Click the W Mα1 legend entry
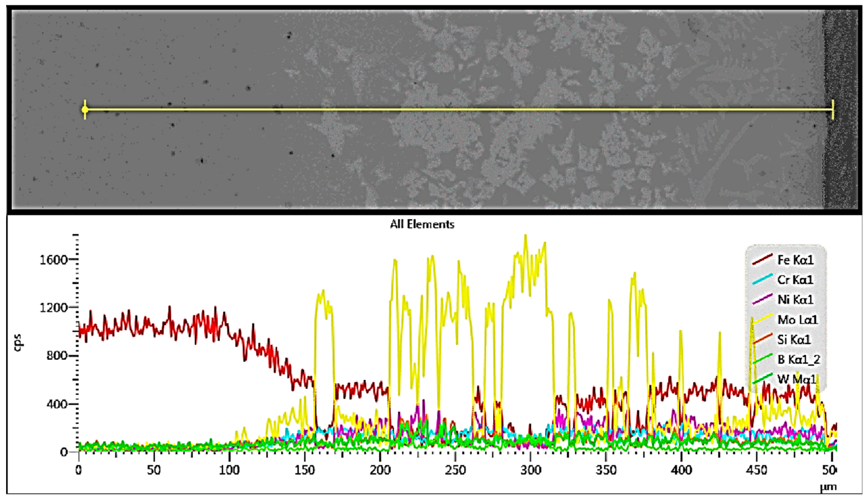868x500 pixels. coord(796,379)
